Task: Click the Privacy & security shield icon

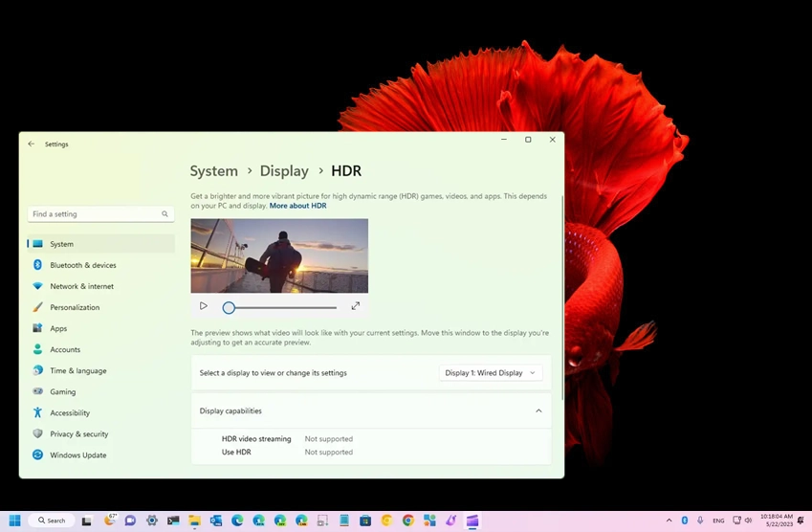Action: coord(37,433)
